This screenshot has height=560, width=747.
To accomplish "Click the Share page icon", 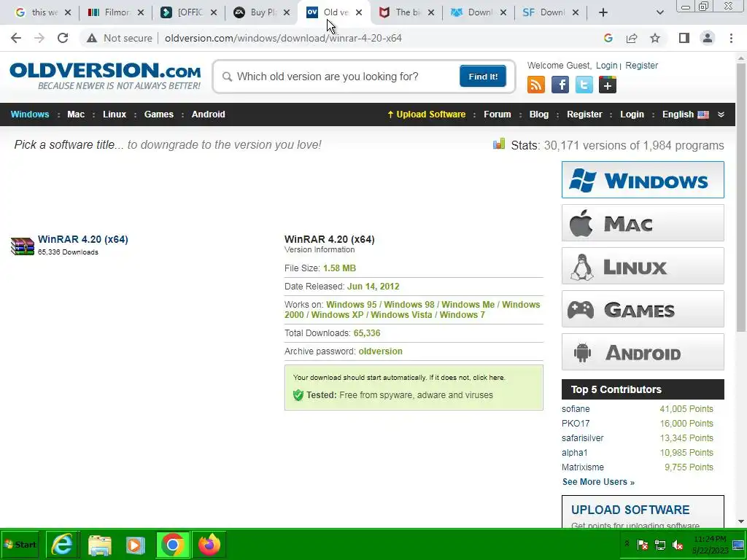I will tap(632, 38).
